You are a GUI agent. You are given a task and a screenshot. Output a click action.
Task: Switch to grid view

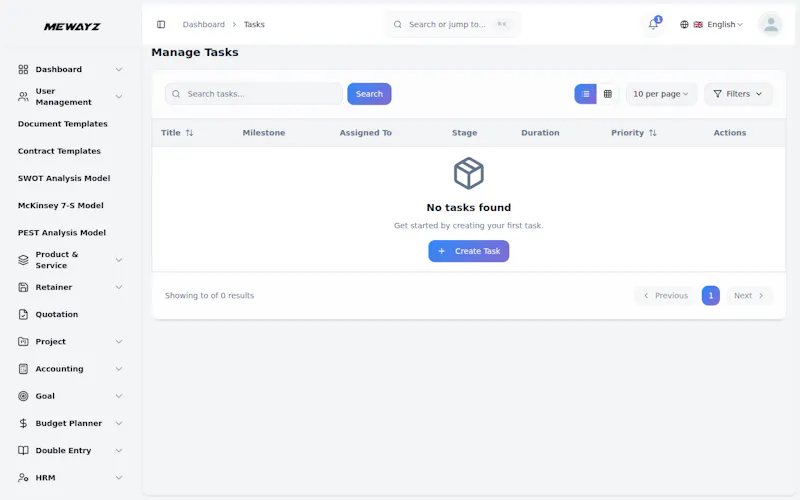point(608,94)
